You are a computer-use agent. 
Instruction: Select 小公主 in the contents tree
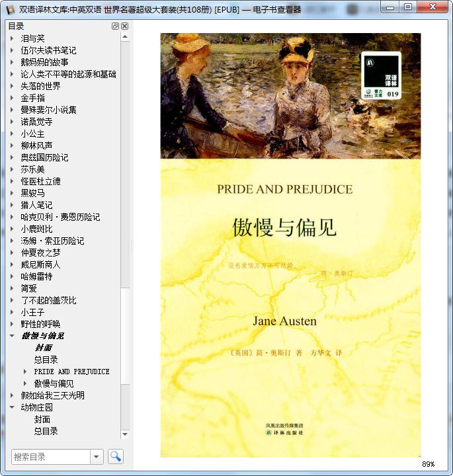(32, 134)
